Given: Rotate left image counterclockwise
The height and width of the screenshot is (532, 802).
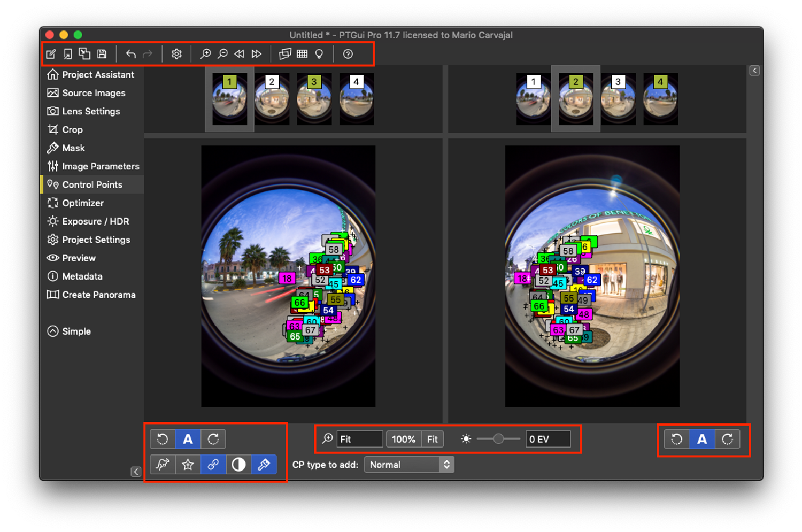Looking at the screenshot, I should 163,440.
